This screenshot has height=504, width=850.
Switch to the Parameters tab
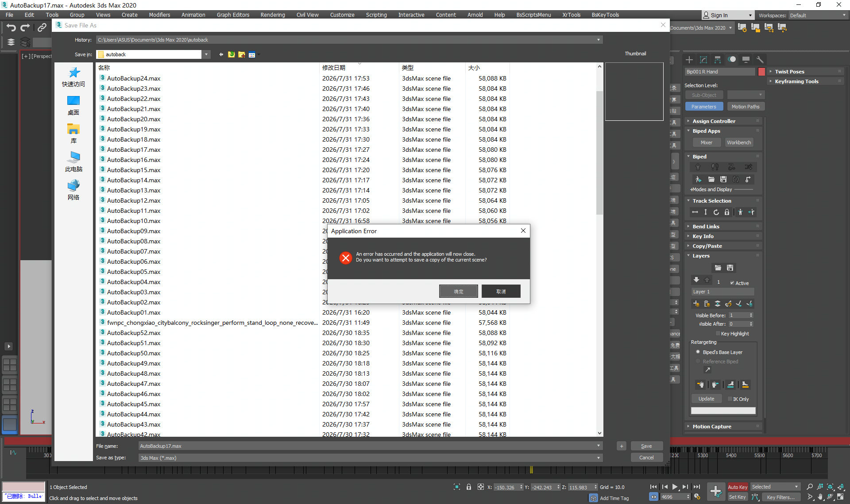pyautogui.click(x=704, y=107)
